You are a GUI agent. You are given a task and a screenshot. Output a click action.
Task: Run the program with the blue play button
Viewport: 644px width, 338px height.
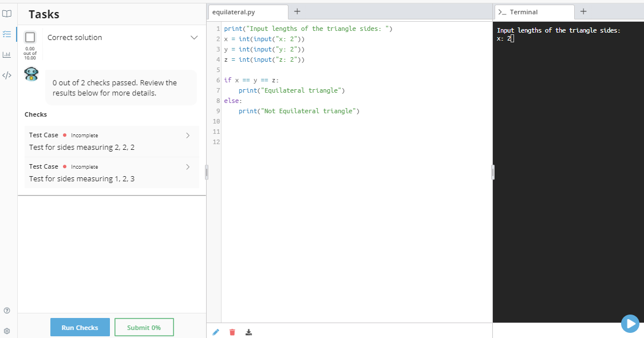[630, 324]
